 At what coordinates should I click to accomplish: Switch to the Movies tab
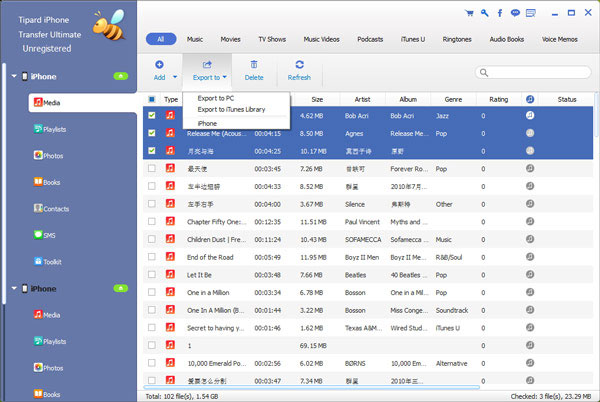pyautogui.click(x=230, y=39)
